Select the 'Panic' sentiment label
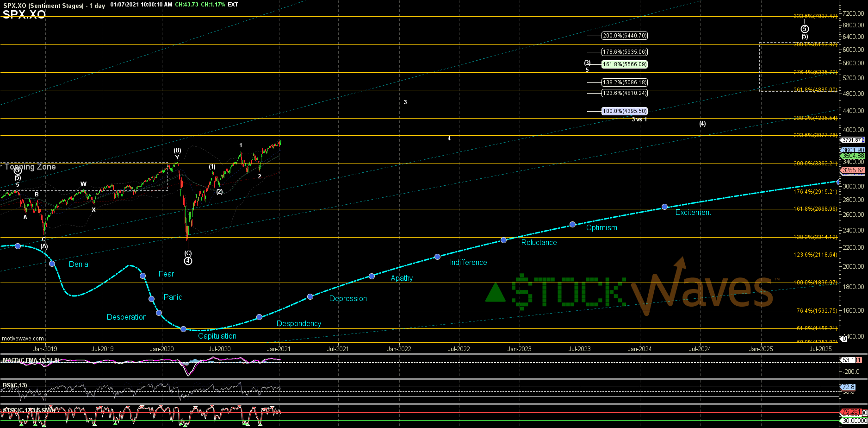868x428 pixels. click(173, 297)
